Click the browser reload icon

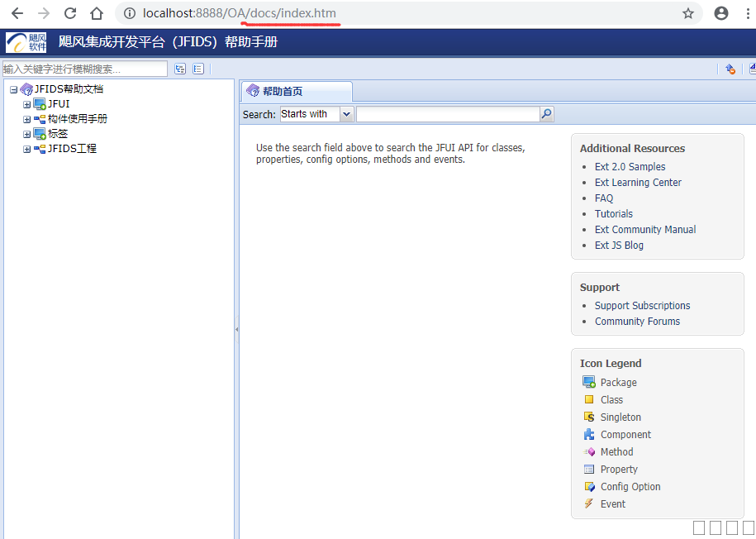pyautogui.click(x=70, y=13)
